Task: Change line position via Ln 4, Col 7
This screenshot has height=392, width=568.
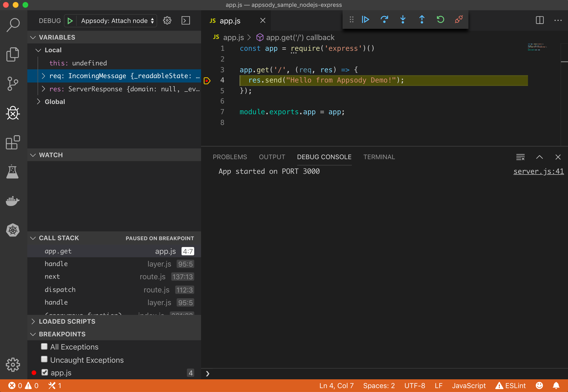Action: click(x=336, y=386)
